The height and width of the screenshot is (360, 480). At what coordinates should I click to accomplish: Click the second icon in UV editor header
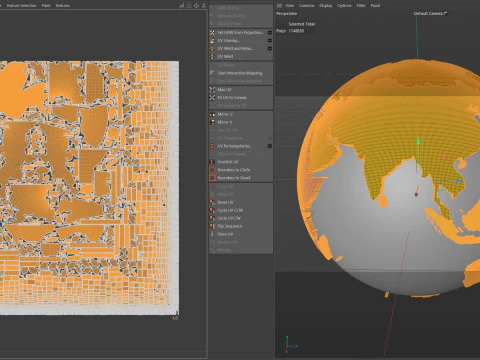[x=189, y=5]
